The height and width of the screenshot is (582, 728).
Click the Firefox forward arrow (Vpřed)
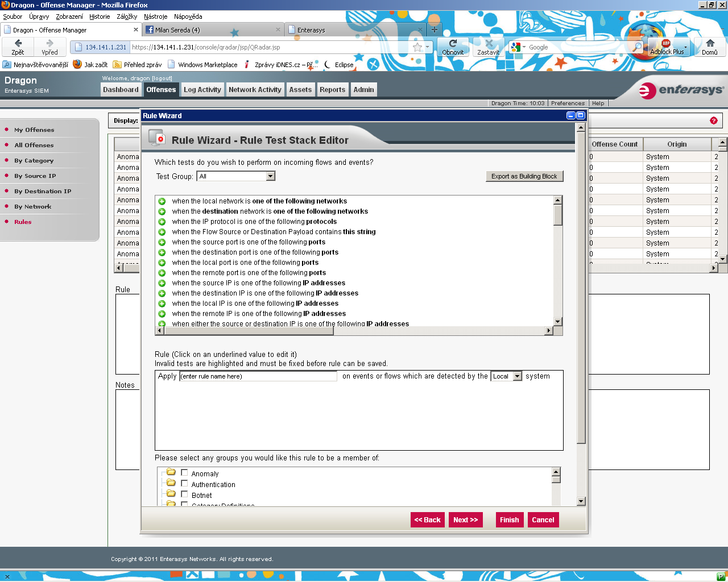49,47
